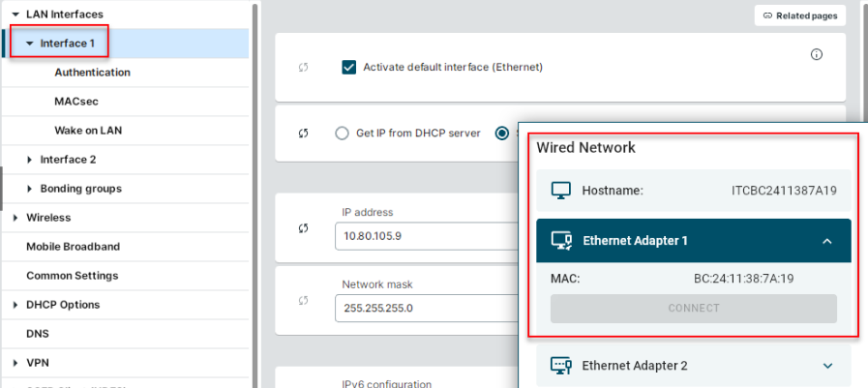Expand the Bonding groups arrow
The image size is (868, 388).
[30, 189]
